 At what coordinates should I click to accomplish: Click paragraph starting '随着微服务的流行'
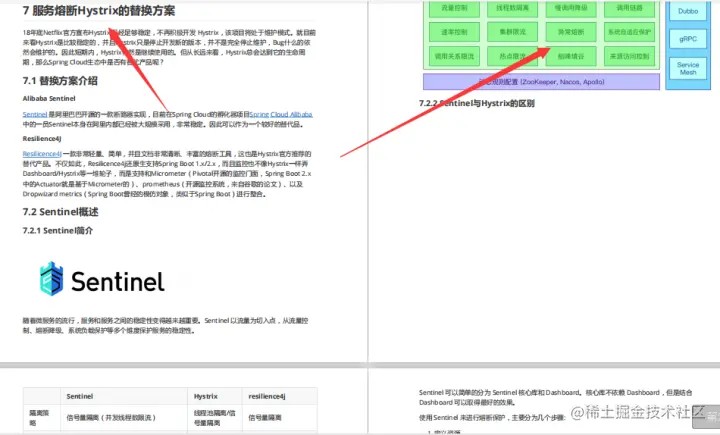click(x=165, y=325)
